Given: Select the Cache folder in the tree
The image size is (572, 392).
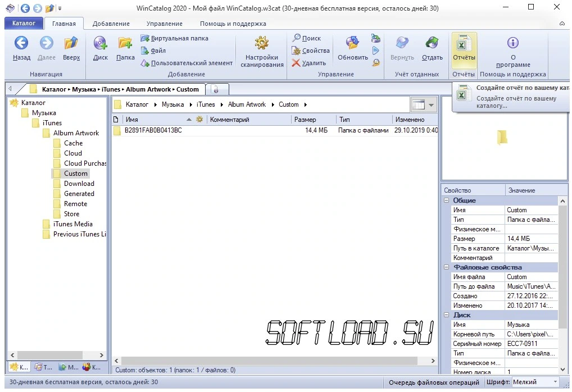Looking at the screenshot, I should tap(73, 143).
